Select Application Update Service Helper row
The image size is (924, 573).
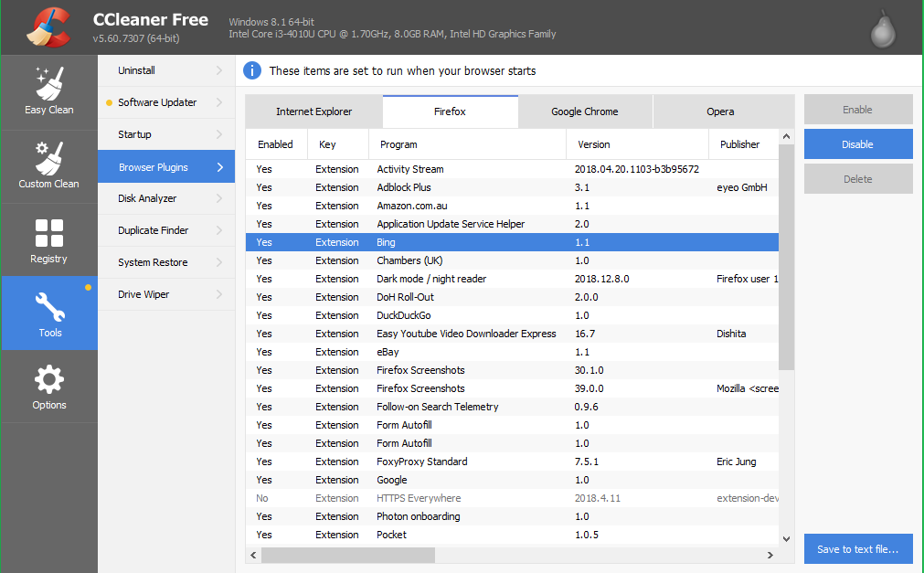[x=512, y=224]
